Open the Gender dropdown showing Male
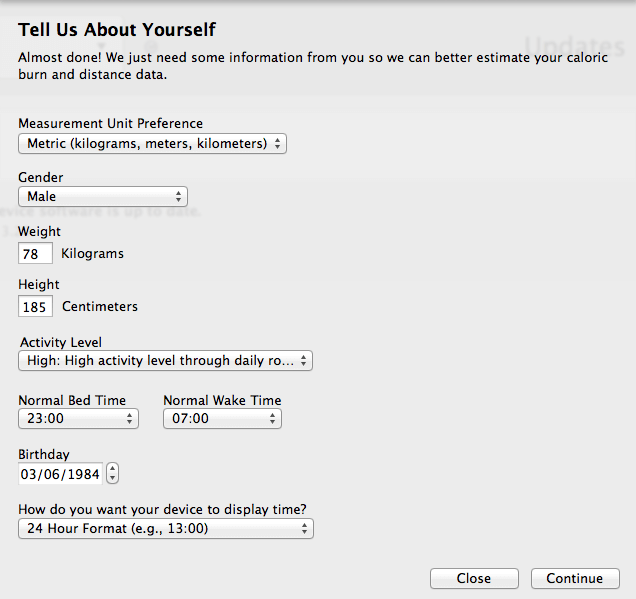 [103, 197]
